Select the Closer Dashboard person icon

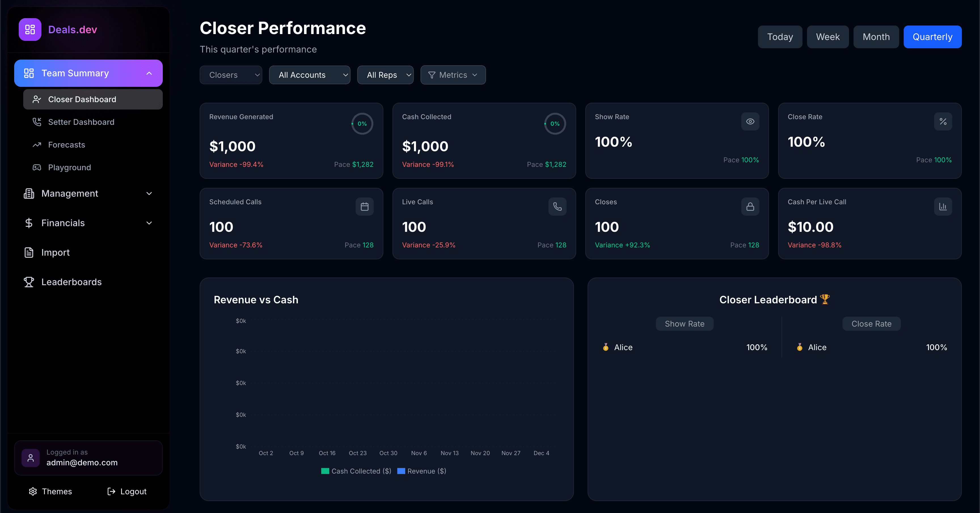[x=37, y=99]
